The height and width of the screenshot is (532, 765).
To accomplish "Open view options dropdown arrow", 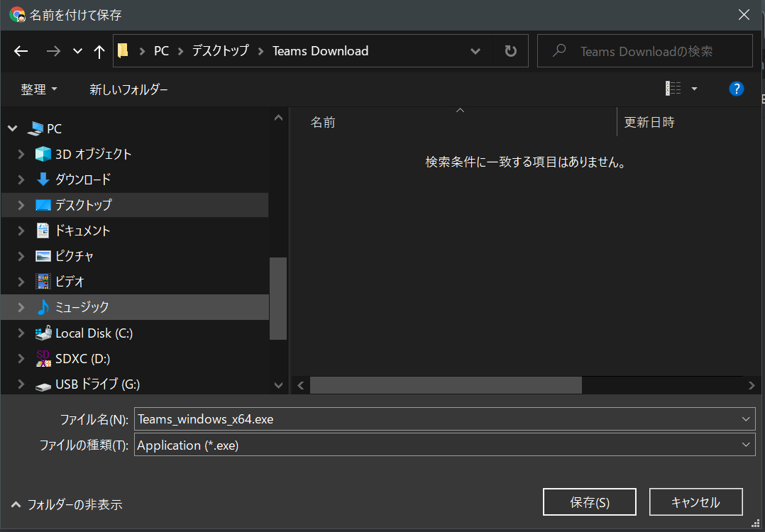I will pyautogui.click(x=694, y=89).
